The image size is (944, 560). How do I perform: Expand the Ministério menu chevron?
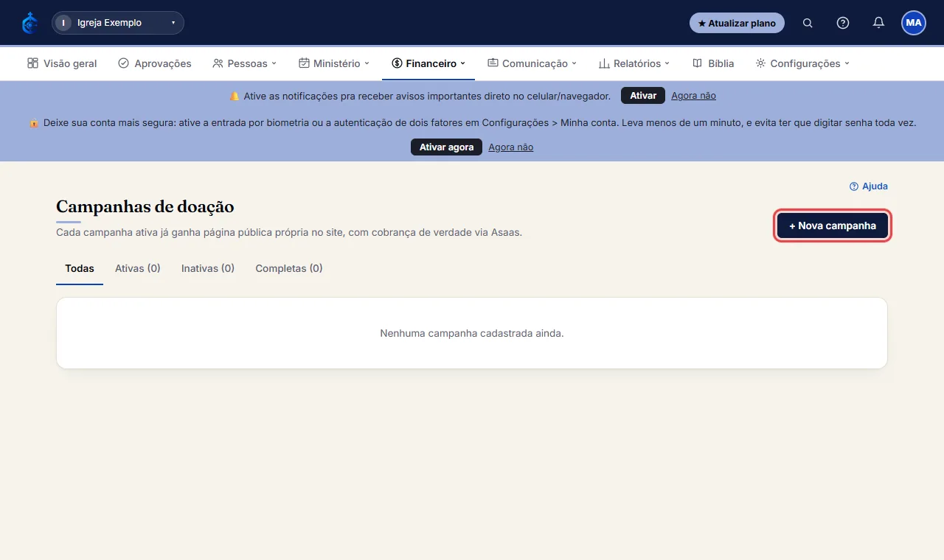click(x=367, y=63)
